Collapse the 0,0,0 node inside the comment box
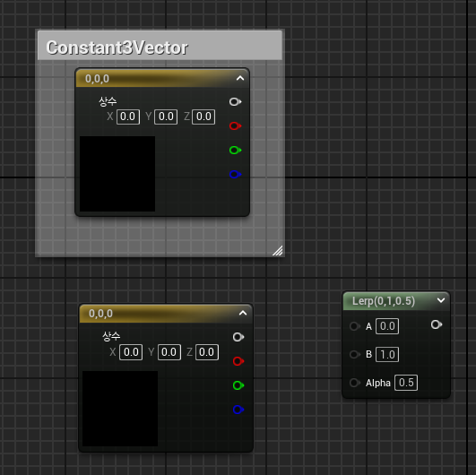This screenshot has height=475, width=476. click(240, 78)
